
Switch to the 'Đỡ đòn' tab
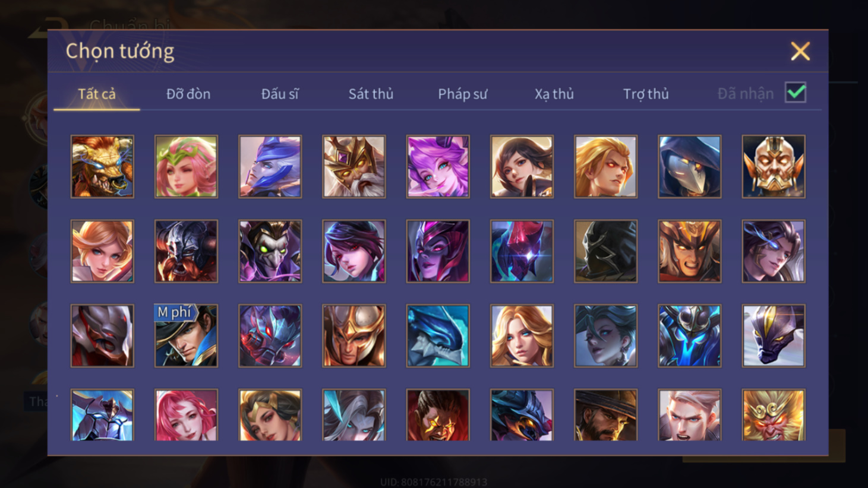188,94
